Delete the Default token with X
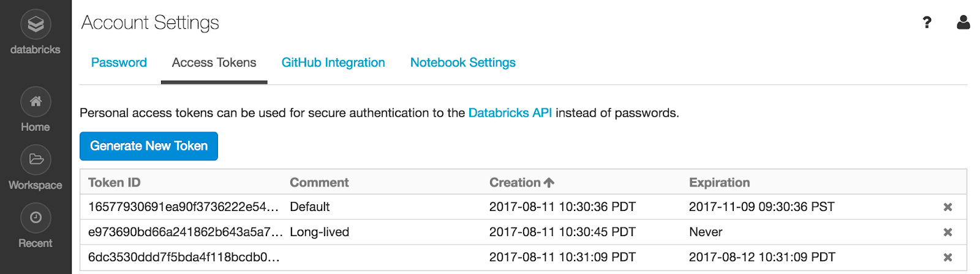The image size is (980, 274). 948,207
